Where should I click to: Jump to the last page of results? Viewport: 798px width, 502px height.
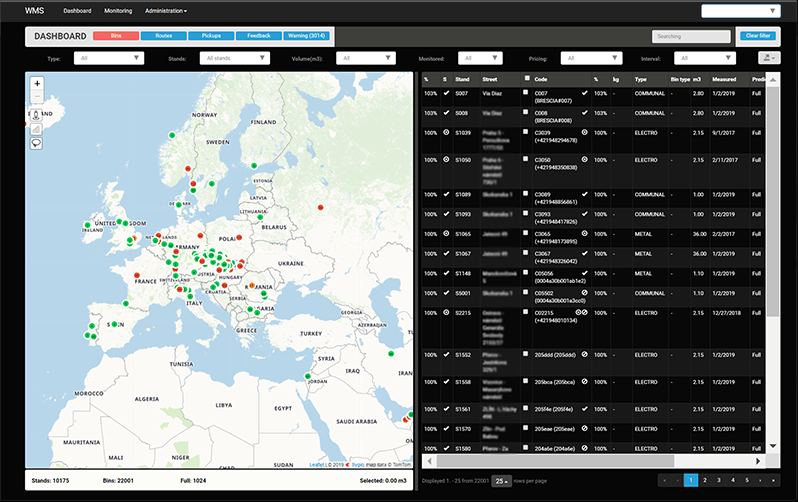tap(774, 480)
